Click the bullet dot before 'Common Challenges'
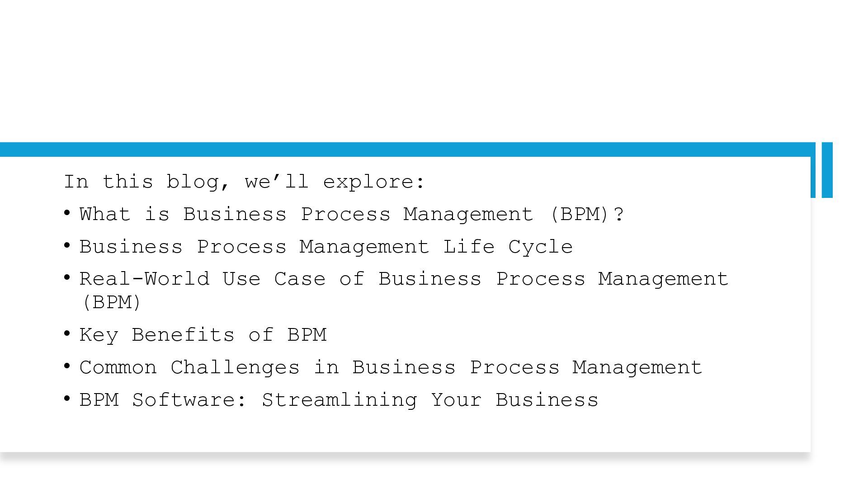868x488 pixels. click(x=67, y=366)
